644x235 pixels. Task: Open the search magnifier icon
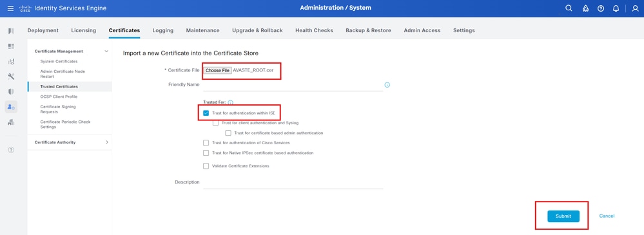(x=569, y=8)
